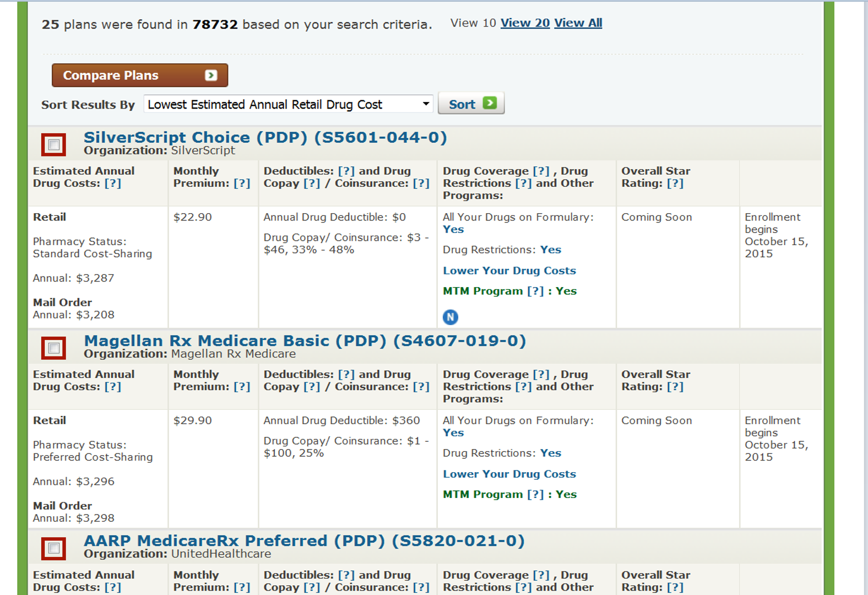Image resolution: width=868 pixels, height=595 pixels.
Task: Select Annual Drug Deductible: $0 text
Action: [335, 217]
